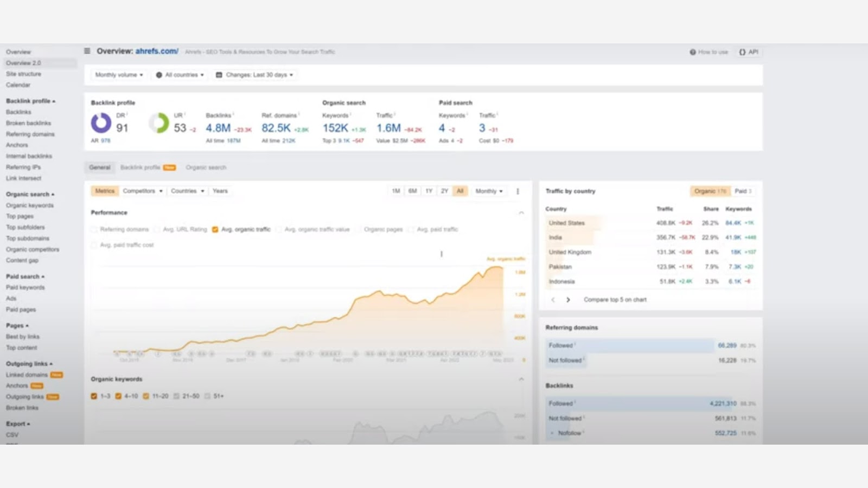Open Changes: Last 30 days dropdown
Image resolution: width=868 pixels, height=488 pixels.
(x=254, y=75)
